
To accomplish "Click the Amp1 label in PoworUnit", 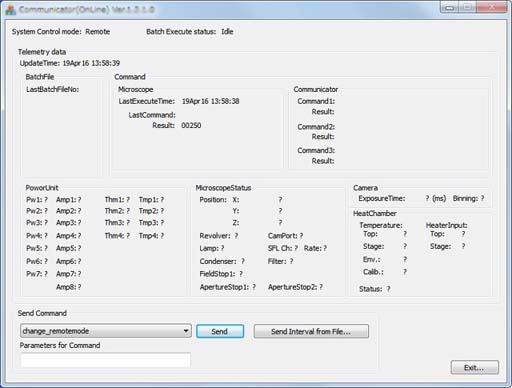I will click(66, 200).
